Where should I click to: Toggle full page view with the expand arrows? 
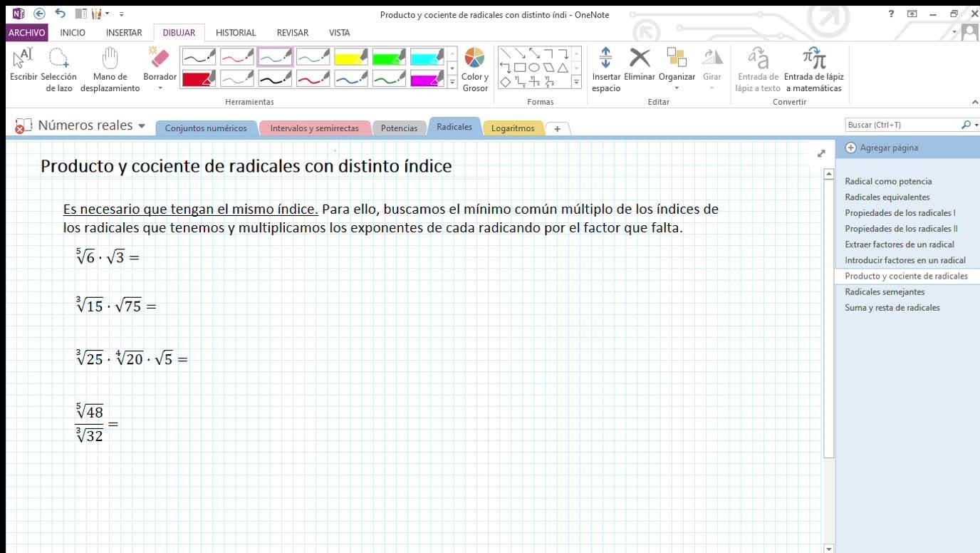pos(820,153)
